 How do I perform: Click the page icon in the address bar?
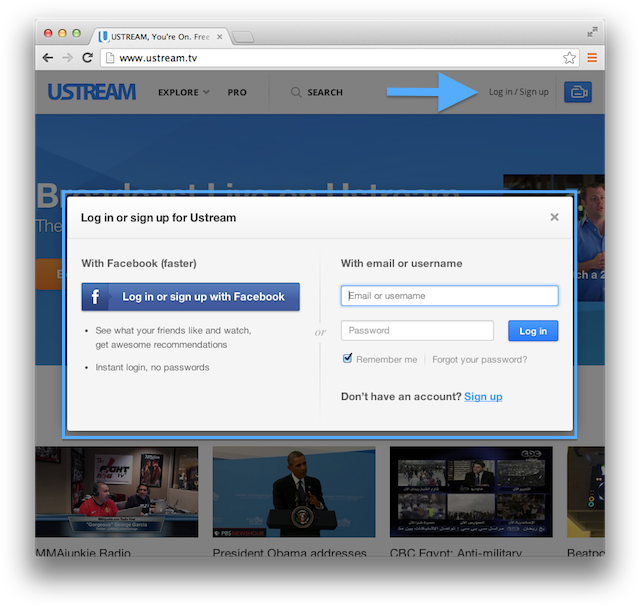point(110,58)
